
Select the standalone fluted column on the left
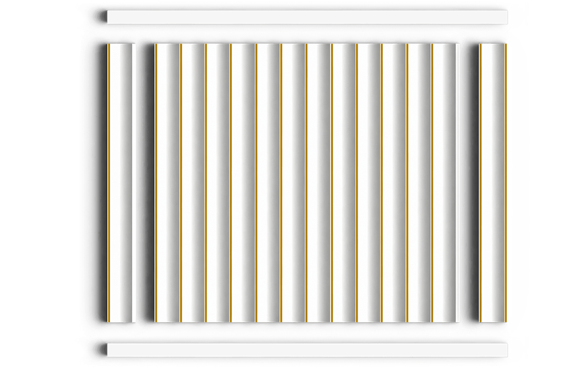(x=121, y=183)
